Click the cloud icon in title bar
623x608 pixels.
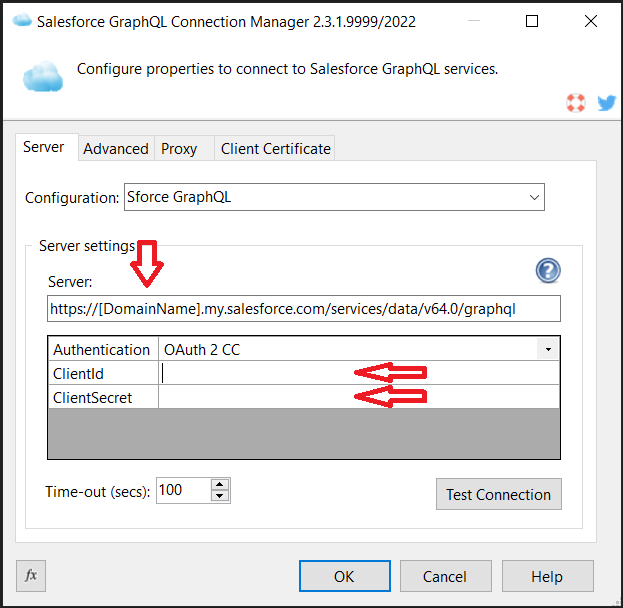[21, 21]
